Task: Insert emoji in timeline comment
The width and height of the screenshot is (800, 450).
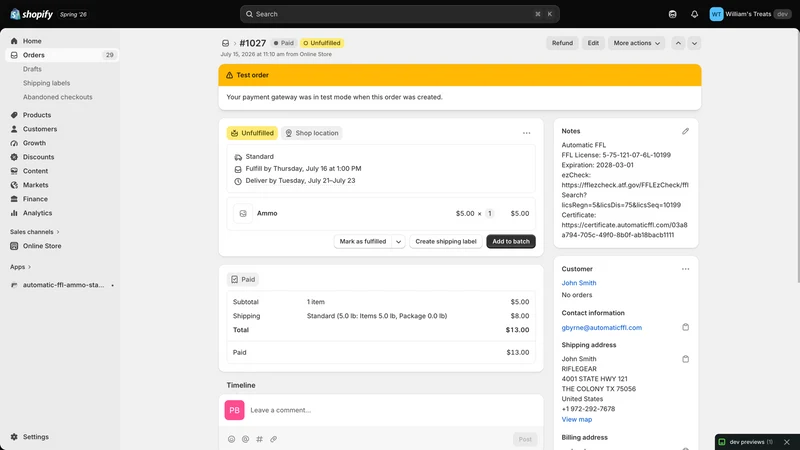Action: coord(231,439)
